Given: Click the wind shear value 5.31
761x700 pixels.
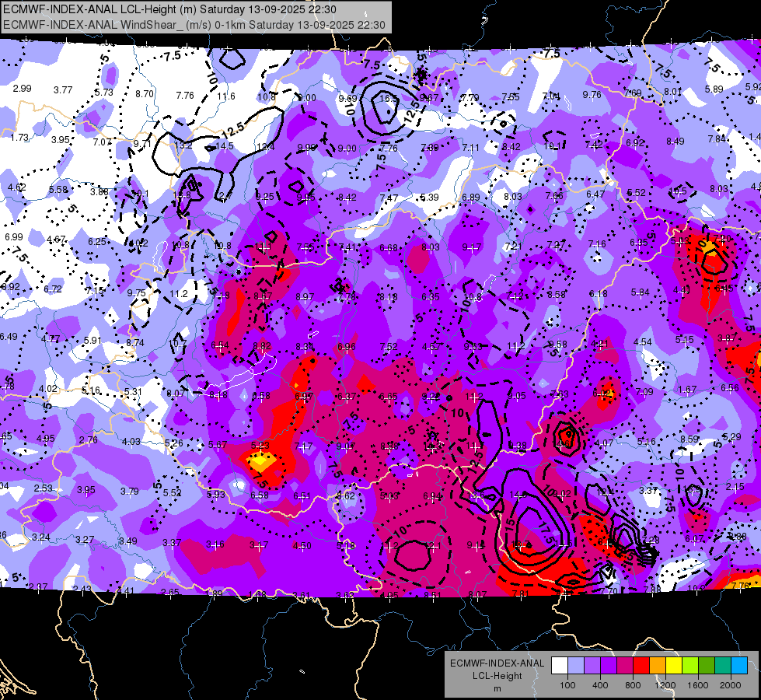Looking at the screenshot, I should coord(133,391).
